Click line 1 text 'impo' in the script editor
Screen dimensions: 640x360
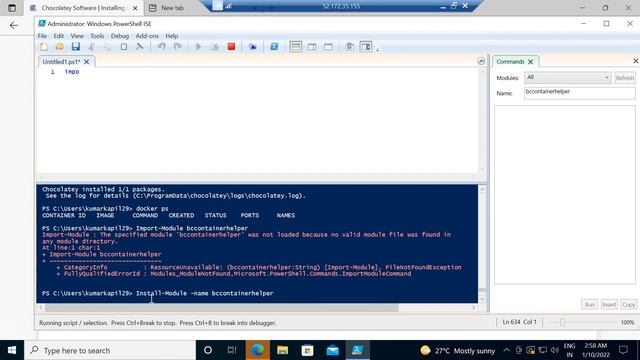point(72,72)
